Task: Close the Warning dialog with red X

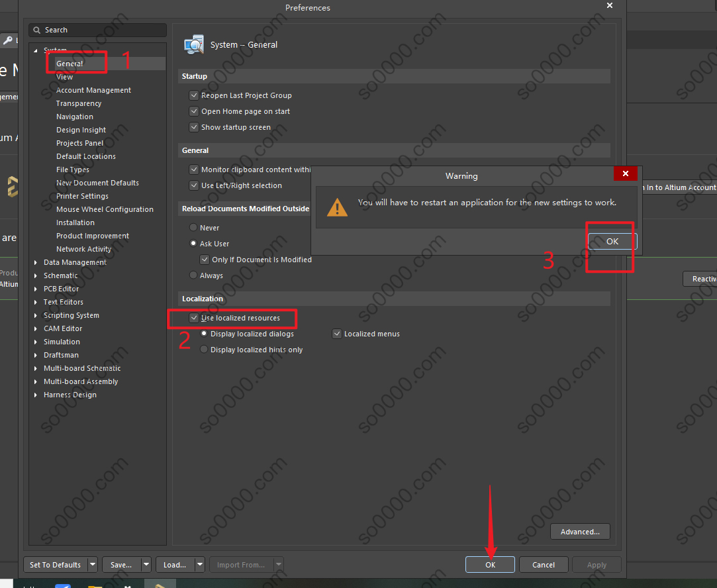Action: (x=625, y=174)
